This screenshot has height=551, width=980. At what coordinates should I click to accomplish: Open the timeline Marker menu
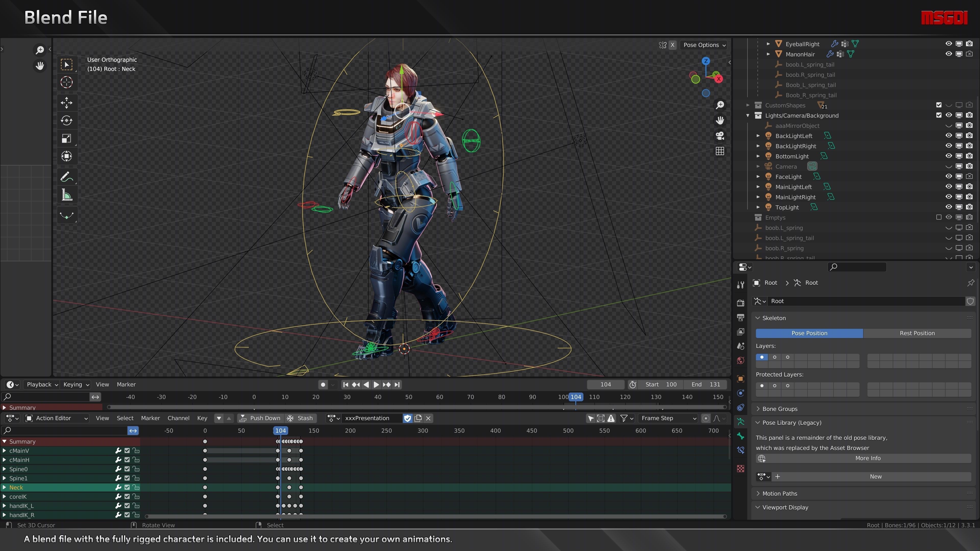(126, 384)
